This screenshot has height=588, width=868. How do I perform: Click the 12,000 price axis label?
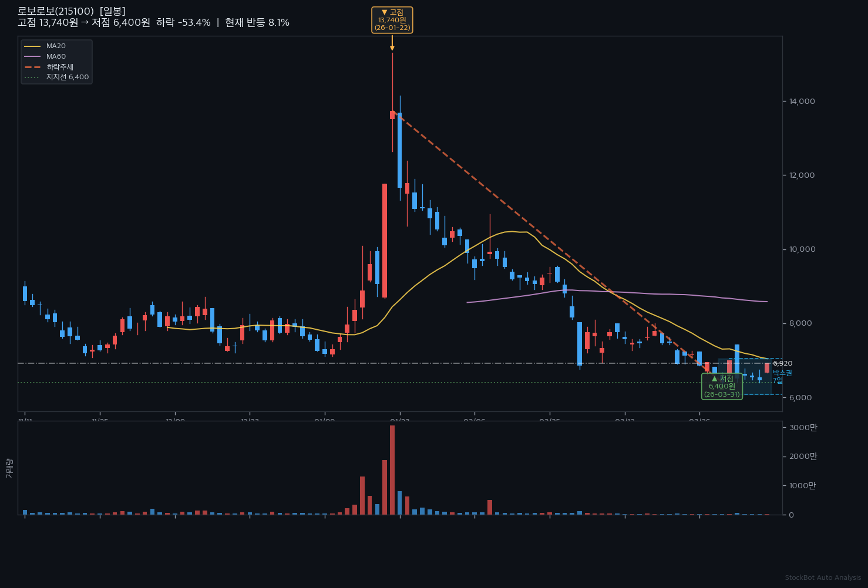click(x=802, y=175)
